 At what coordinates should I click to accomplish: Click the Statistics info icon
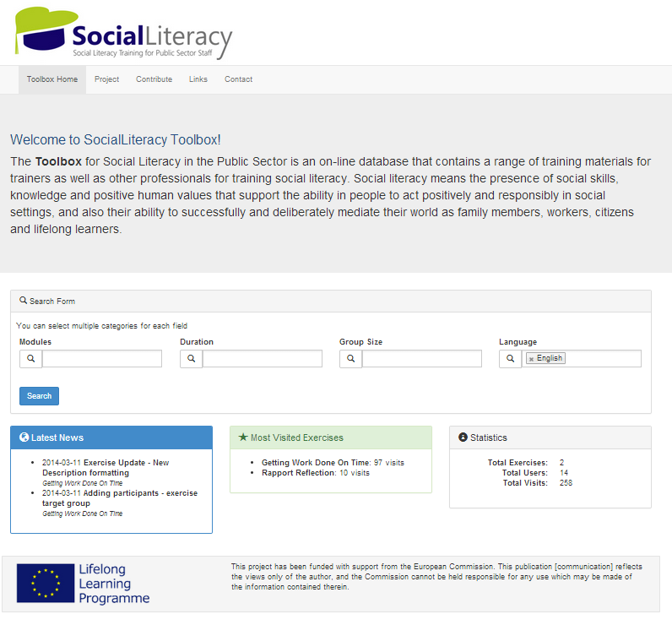(463, 437)
